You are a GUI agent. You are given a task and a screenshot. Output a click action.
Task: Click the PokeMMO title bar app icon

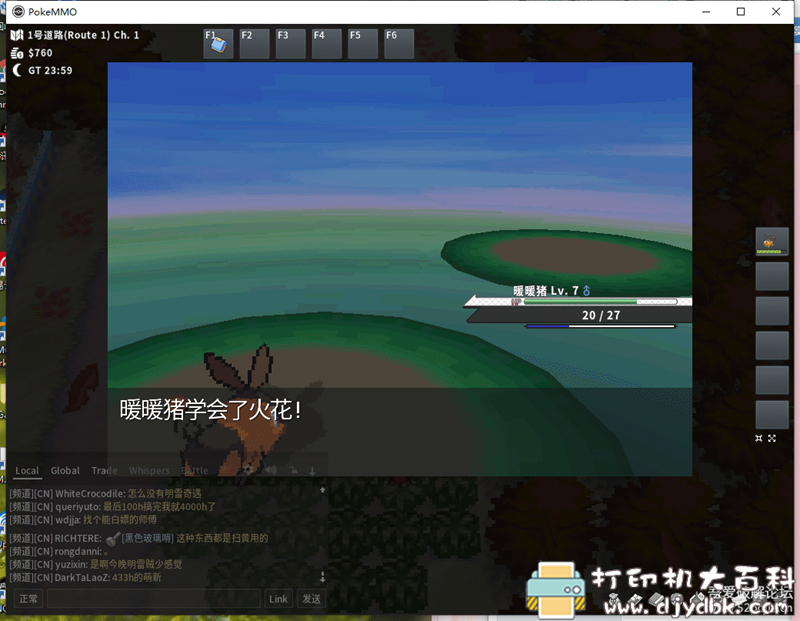[18, 11]
